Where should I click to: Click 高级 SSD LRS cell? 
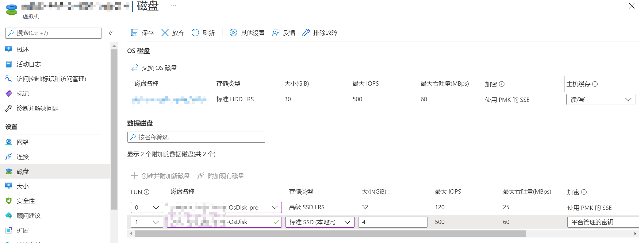[x=306, y=207]
